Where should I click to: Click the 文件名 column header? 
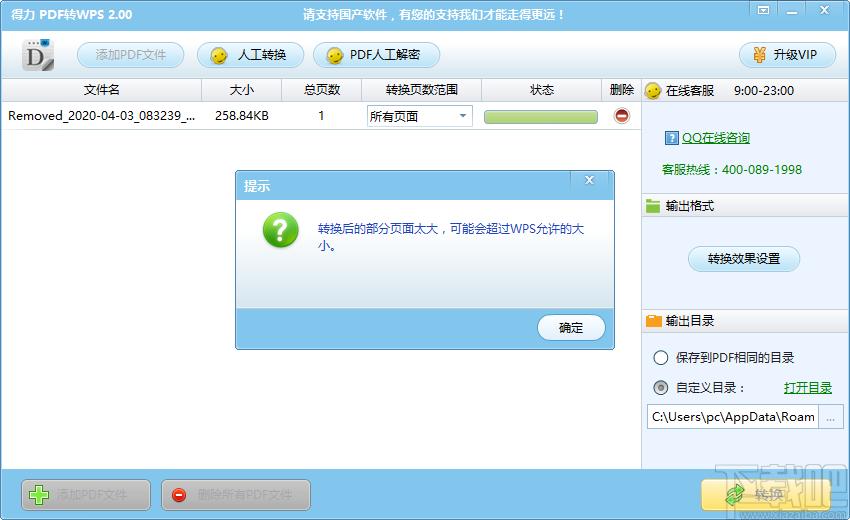101,90
